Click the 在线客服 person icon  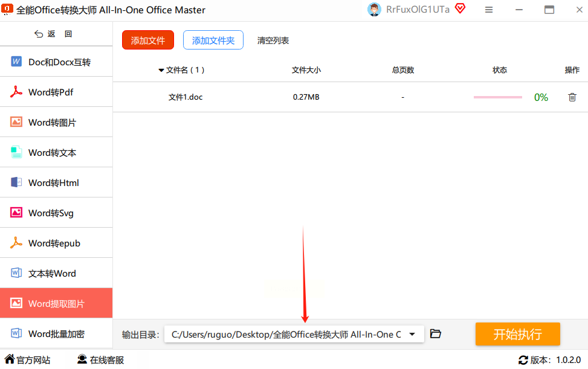82,359
